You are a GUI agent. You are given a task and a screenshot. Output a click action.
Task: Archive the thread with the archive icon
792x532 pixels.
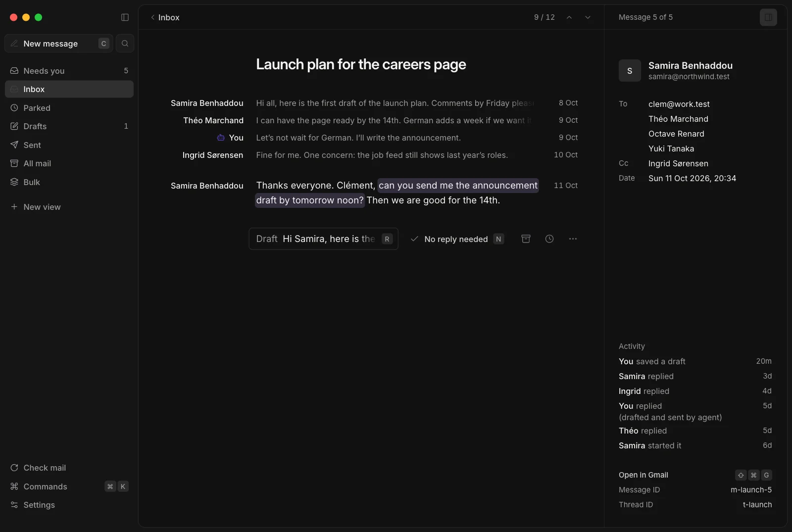[x=526, y=239]
